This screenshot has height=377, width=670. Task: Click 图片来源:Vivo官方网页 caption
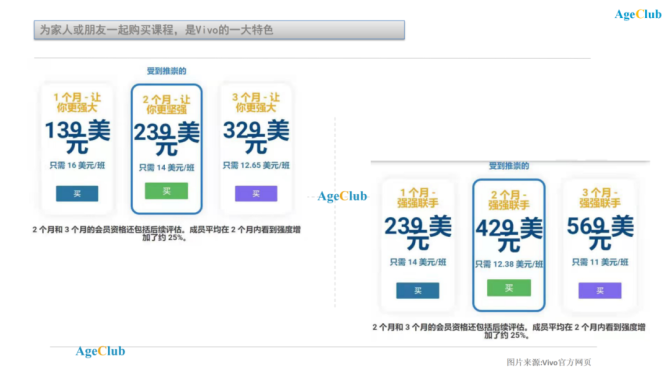(x=549, y=362)
